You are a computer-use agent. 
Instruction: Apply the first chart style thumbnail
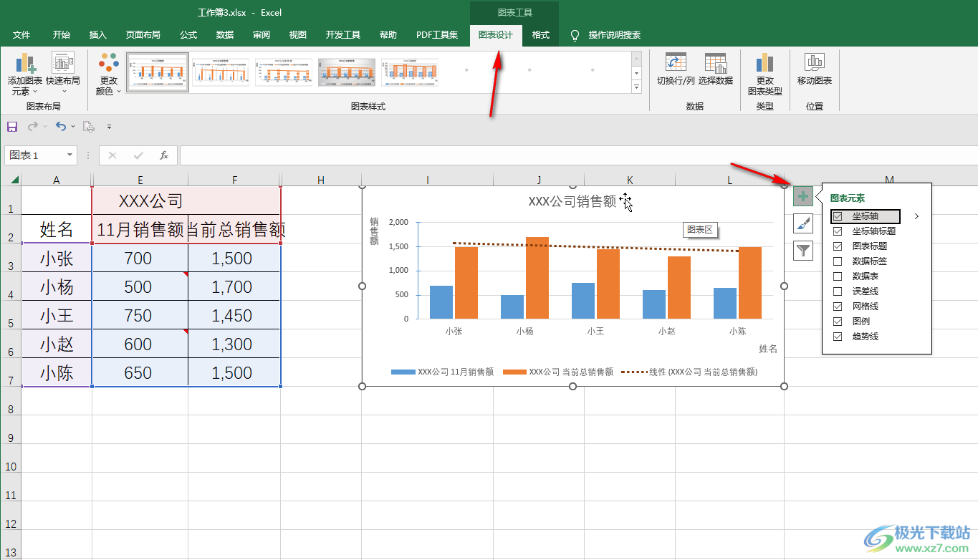coord(158,72)
